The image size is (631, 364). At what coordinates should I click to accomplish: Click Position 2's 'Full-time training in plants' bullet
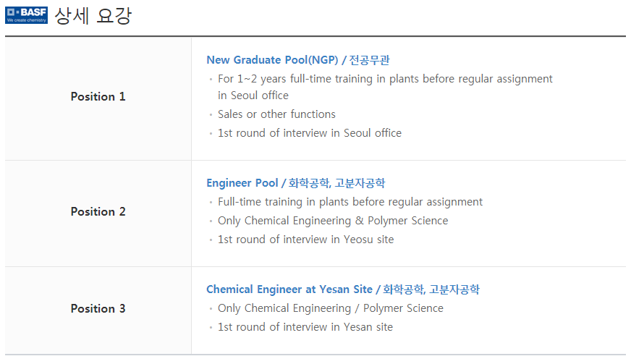(350, 202)
